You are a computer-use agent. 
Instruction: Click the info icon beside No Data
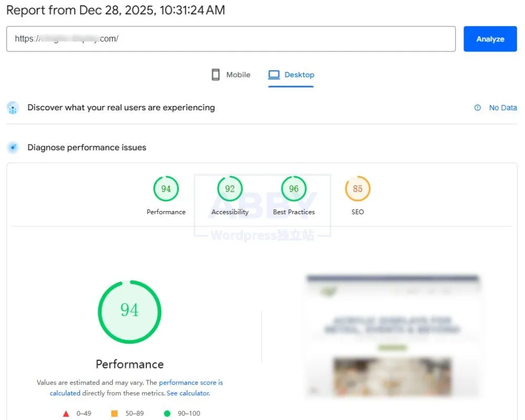click(478, 108)
